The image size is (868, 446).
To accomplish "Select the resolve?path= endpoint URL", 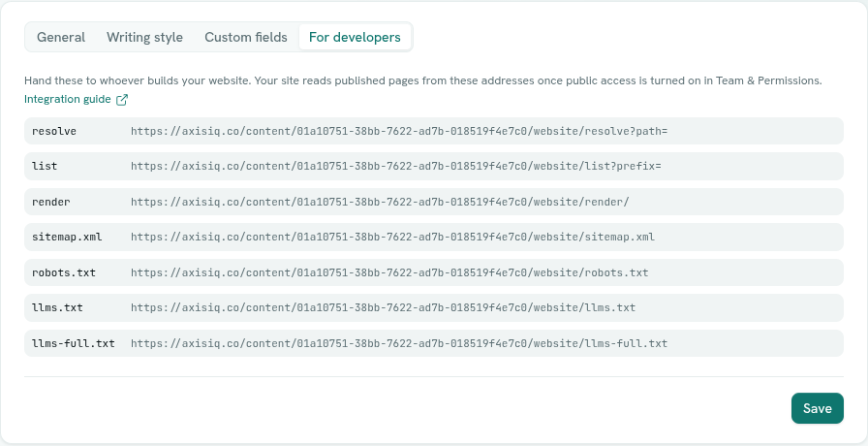I will coord(399,131).
